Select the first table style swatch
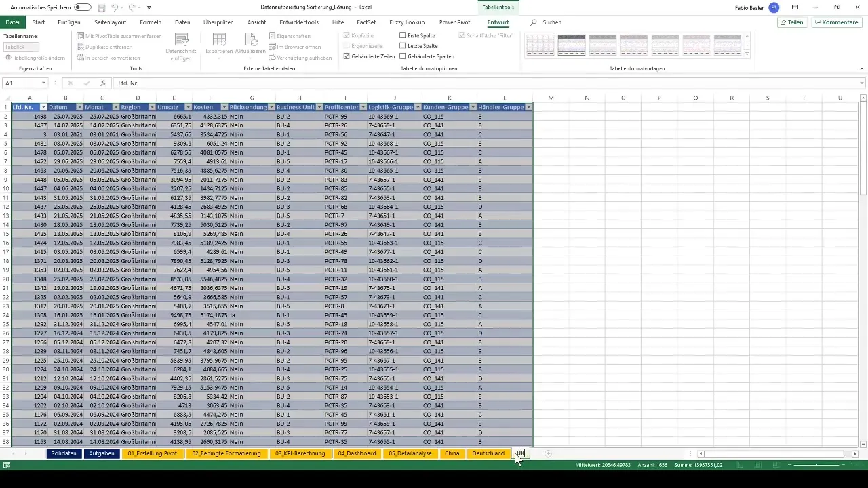Viewport: 868px width, 488px height. (540, 45)
